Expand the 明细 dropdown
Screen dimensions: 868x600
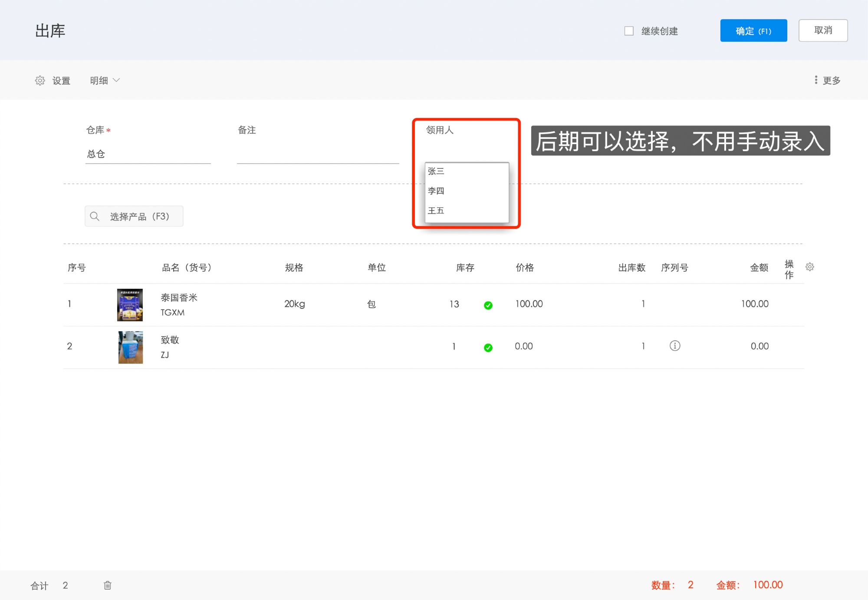pyautogui.click(x=105, y=80)
